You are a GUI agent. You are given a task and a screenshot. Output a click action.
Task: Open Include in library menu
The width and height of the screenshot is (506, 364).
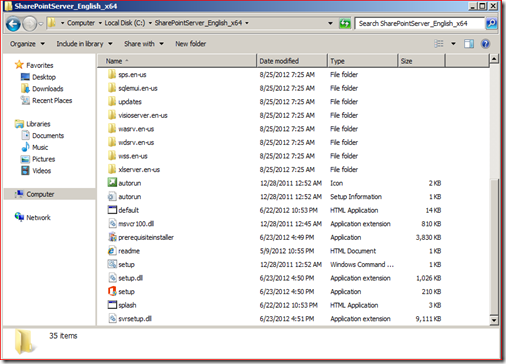coord(84,44)
